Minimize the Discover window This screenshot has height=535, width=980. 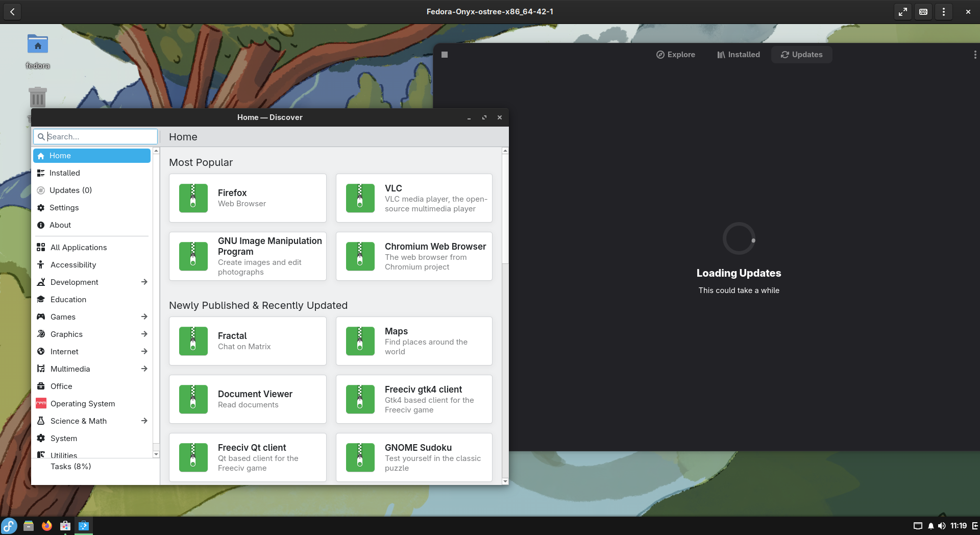coord(469,117)
